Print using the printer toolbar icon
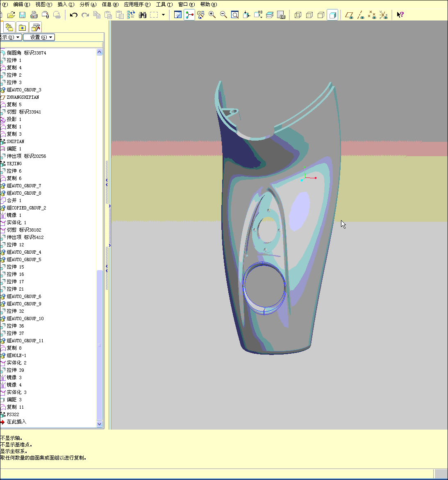Viewport: 448px width, 480px height. point(34,15)
